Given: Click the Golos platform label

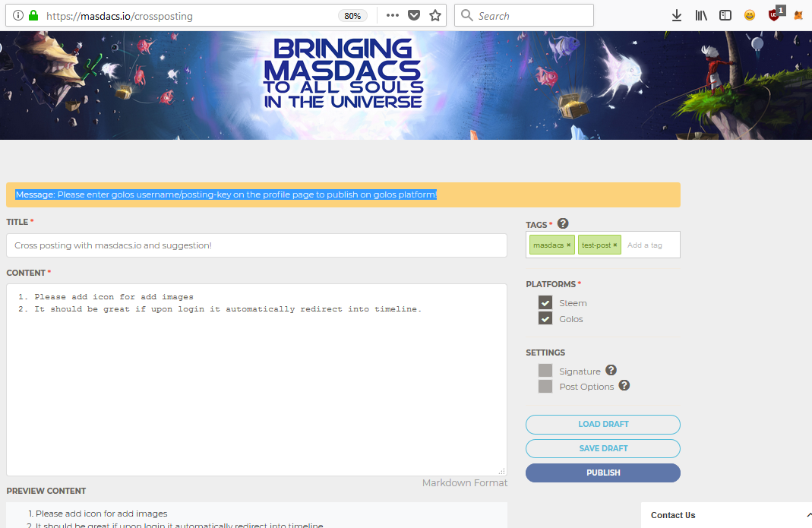Looking at the screenshot, I should click(x=571, y=319).
